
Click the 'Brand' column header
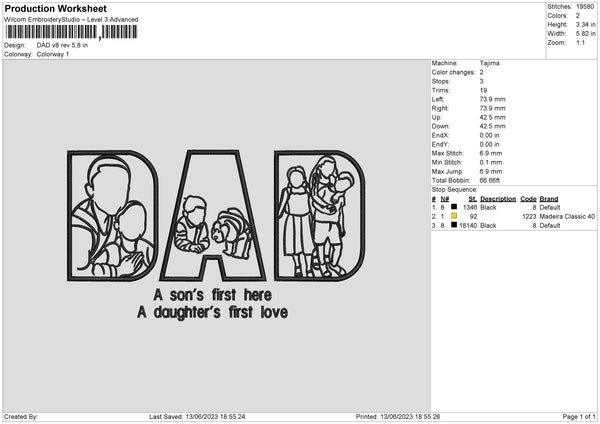click(549, 199)
